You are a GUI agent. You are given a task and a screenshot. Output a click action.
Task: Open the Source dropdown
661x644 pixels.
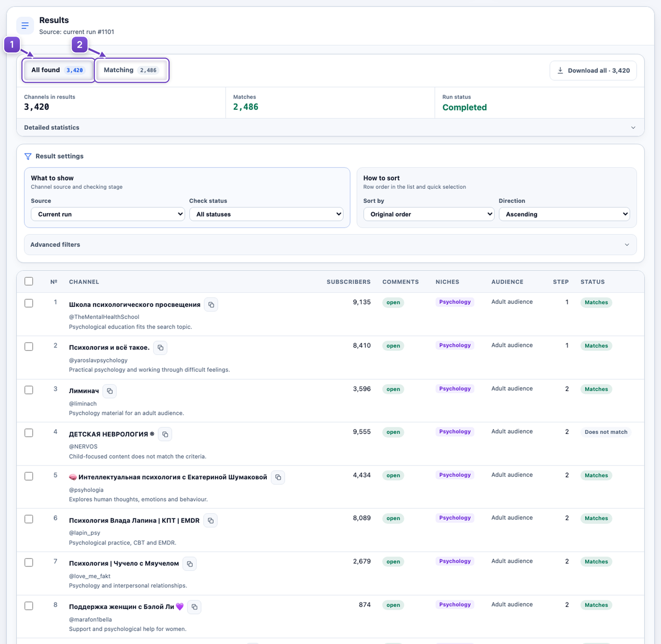(108, 214)
